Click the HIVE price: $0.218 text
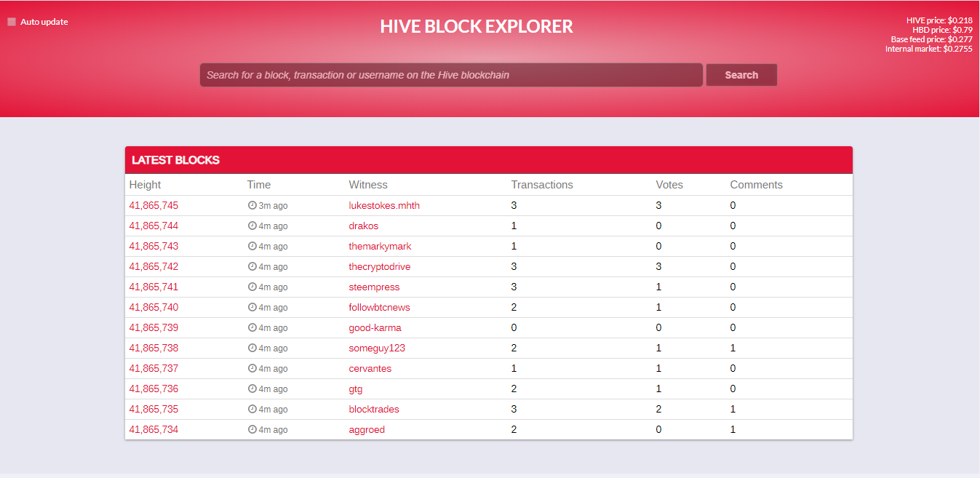This screenshot has width=980, height=478. [x=939, y=20]
